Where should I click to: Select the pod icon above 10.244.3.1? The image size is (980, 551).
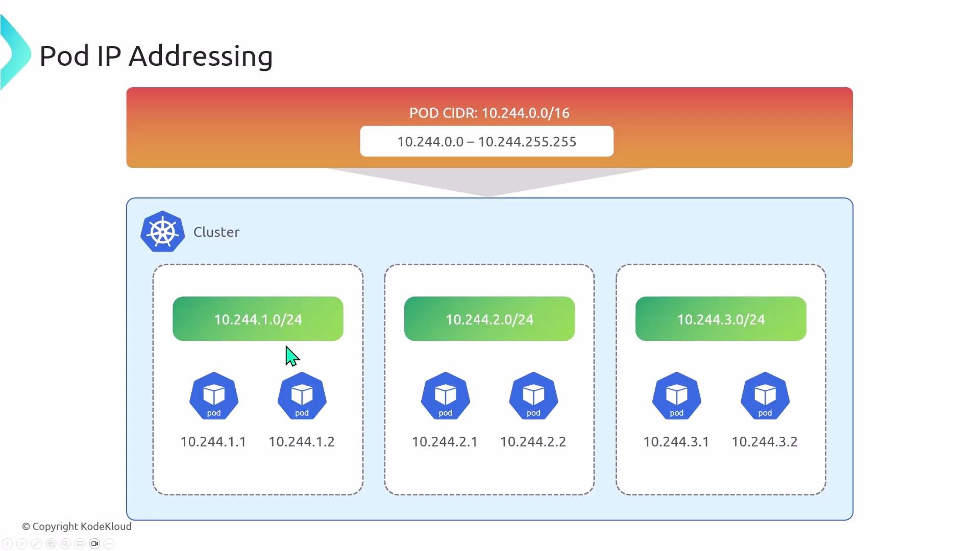pyautogui.click(x=677, y=396)
